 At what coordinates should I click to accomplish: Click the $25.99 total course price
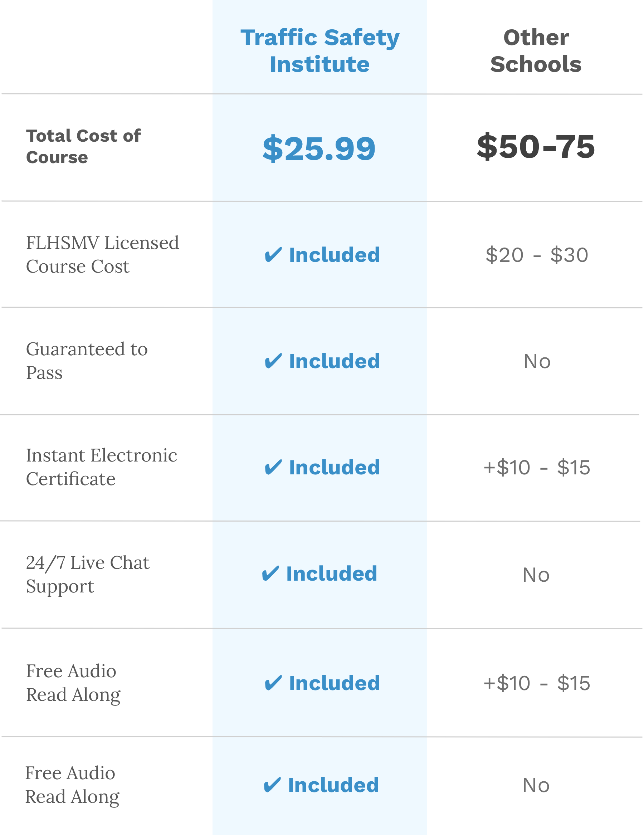(x=319, y=148)
